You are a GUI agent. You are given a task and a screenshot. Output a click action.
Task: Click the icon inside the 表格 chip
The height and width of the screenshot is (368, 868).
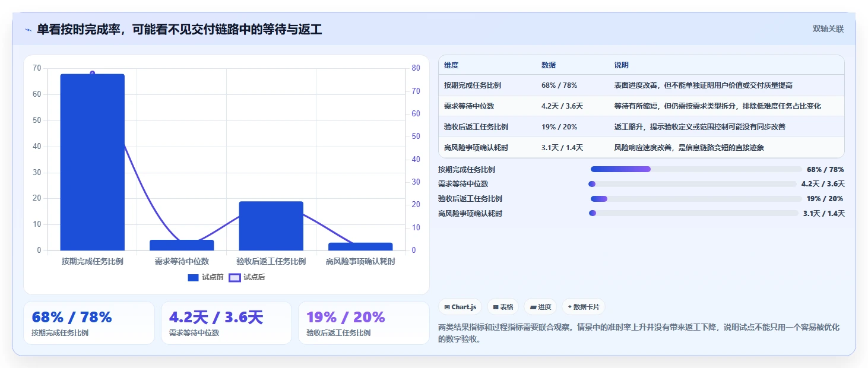coord(496,307)
